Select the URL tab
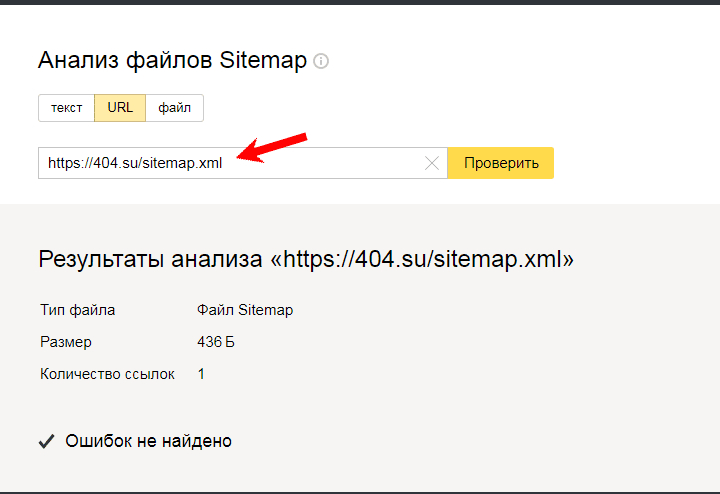The image size is (720, 494). pos(120,108)
